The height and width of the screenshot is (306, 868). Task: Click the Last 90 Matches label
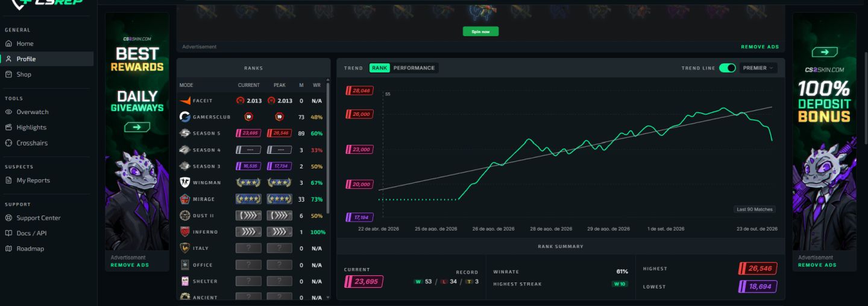pyautogui.click(x=755, y=209)
